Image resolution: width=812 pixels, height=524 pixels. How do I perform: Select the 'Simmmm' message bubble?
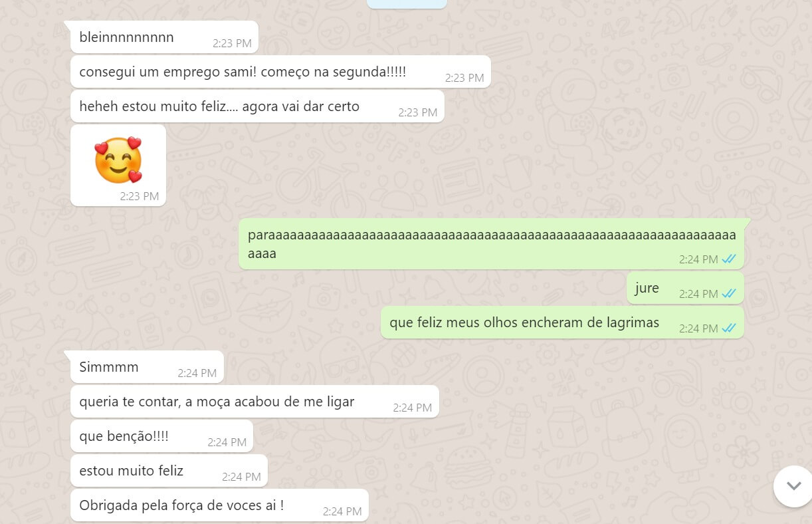pyautogui.click(x=147, y=367)
